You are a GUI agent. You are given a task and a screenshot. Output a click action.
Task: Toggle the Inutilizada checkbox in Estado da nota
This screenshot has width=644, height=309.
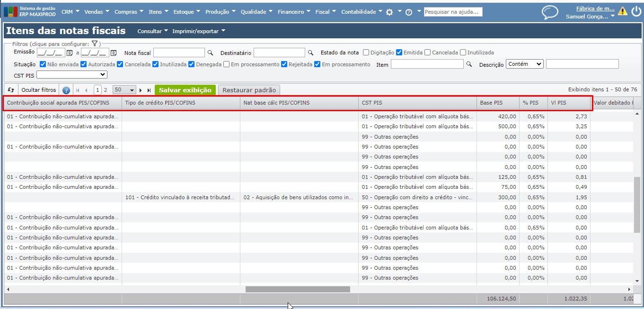point(463,53)
